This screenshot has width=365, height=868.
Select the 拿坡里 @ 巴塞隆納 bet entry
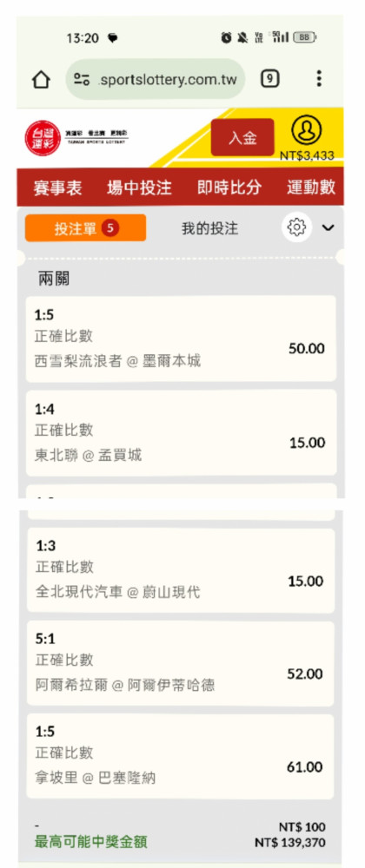(181, 757)
